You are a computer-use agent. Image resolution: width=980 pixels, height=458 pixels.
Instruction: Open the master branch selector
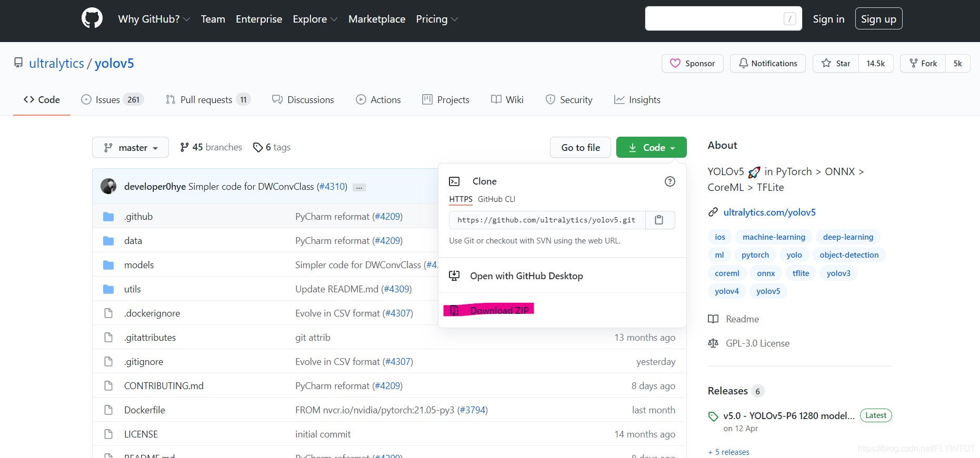point(131,147)
